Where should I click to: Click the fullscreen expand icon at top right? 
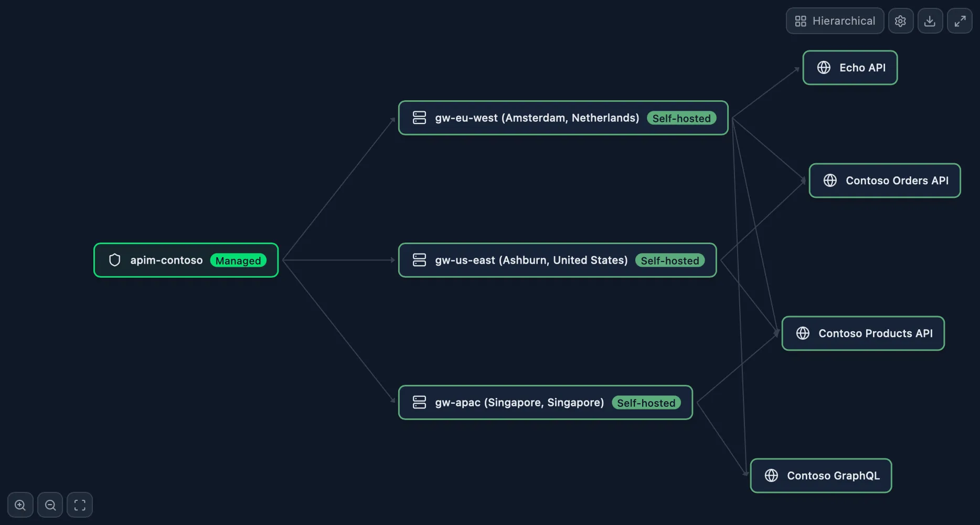coord(960,20)
